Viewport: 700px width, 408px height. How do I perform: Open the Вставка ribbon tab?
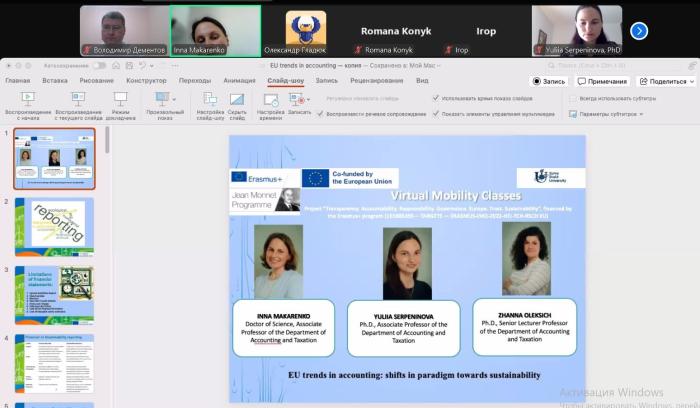[x=55, y=80]
